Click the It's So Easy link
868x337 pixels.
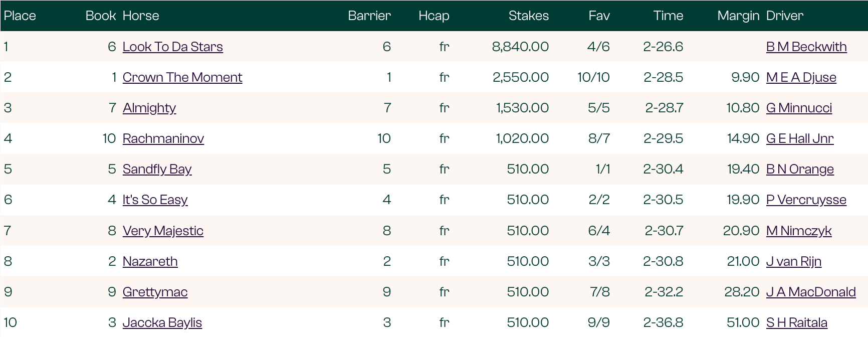[x=155, y=200]
